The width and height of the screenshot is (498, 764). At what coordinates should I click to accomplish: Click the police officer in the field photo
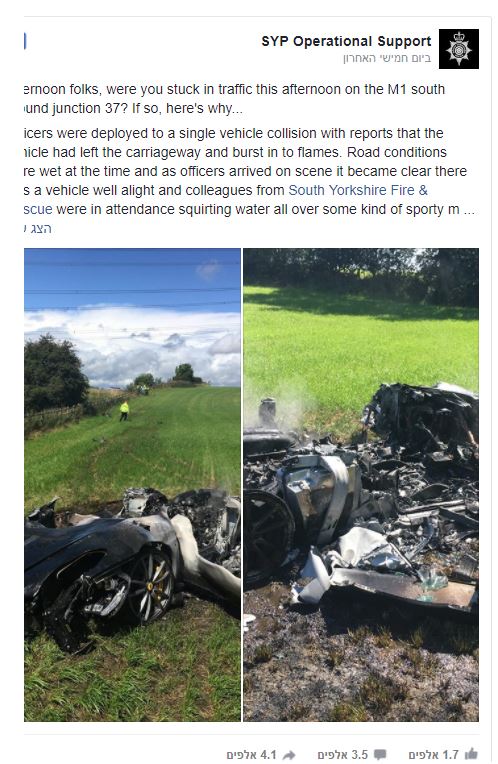124,411
